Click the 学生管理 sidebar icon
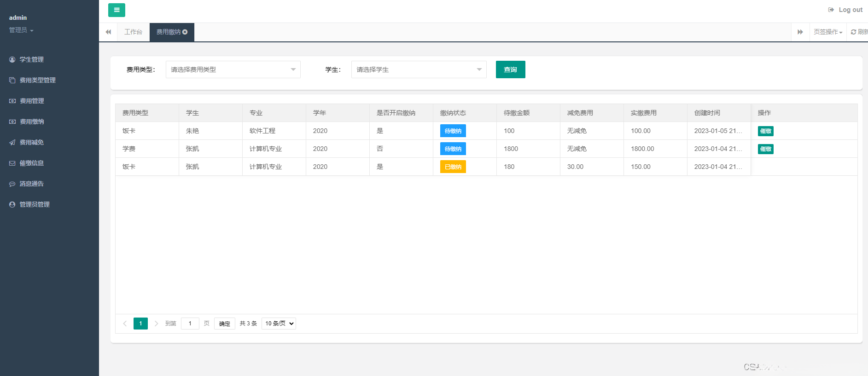868x376 pixels. pyautogui.click(x=12, y=59)
